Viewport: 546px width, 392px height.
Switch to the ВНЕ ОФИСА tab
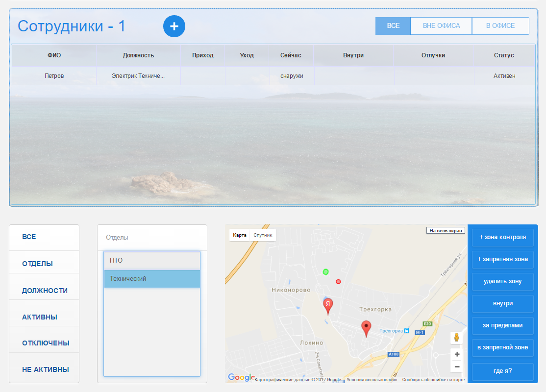[x=441, y=26]
